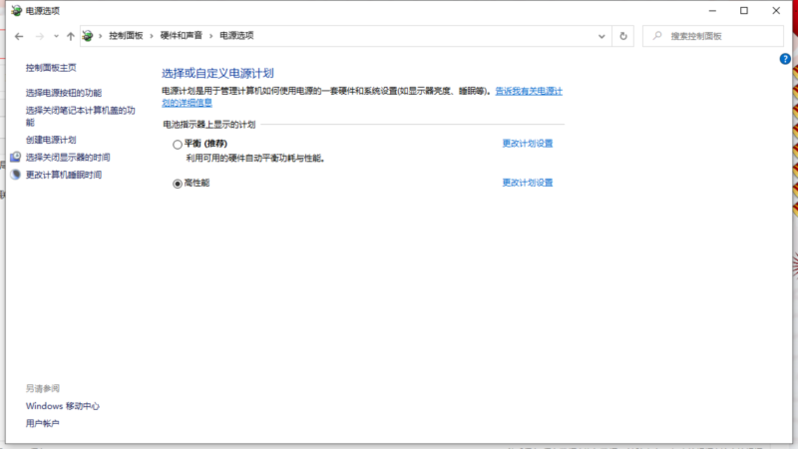This screenshot has height=449, width=798.
Task: Click the power icon in the title bar
Action: point(14,10)
